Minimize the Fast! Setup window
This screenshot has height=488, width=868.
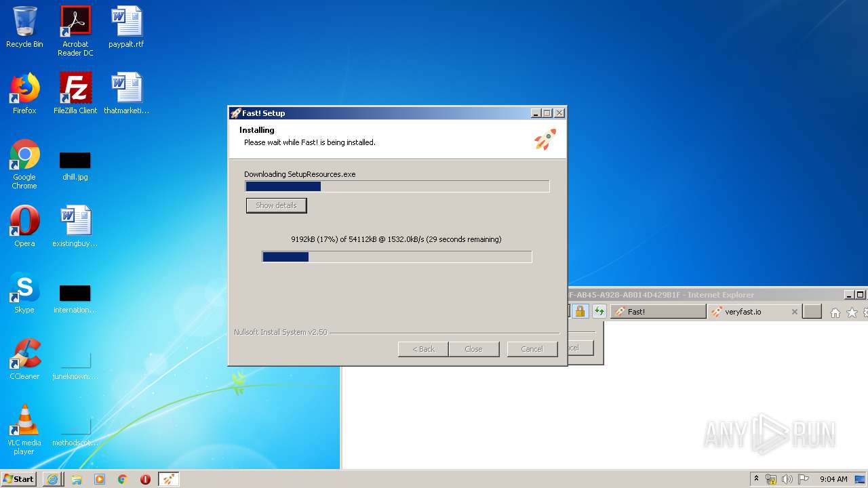pyautogui.click(x=536, y=113)
